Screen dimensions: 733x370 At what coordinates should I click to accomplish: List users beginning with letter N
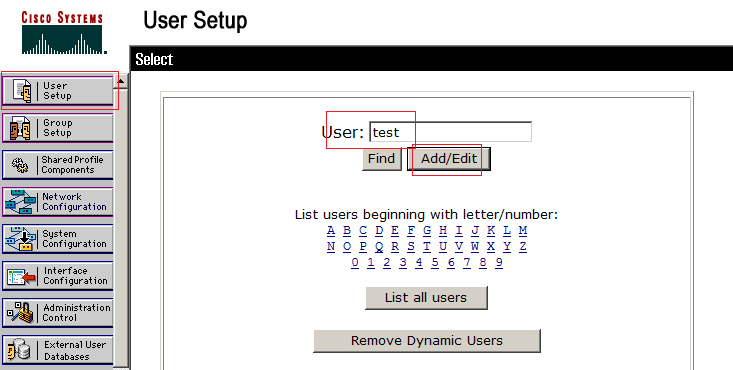pos(331,247)
